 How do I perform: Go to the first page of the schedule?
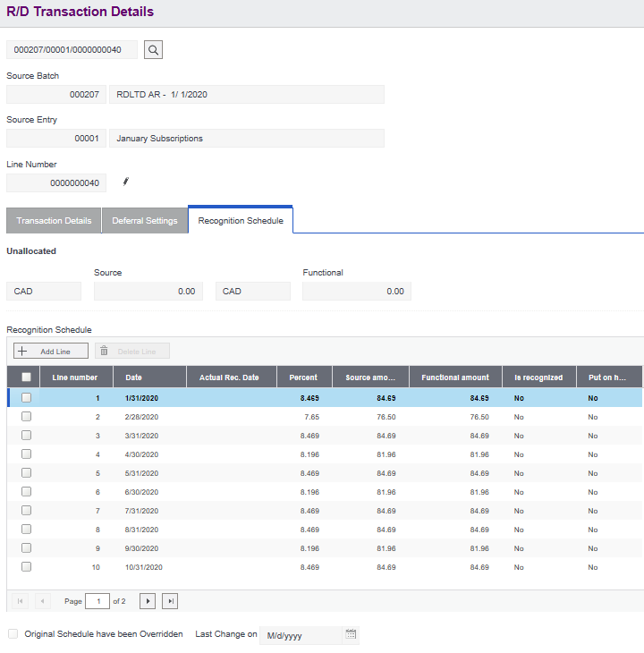[20, 601]
